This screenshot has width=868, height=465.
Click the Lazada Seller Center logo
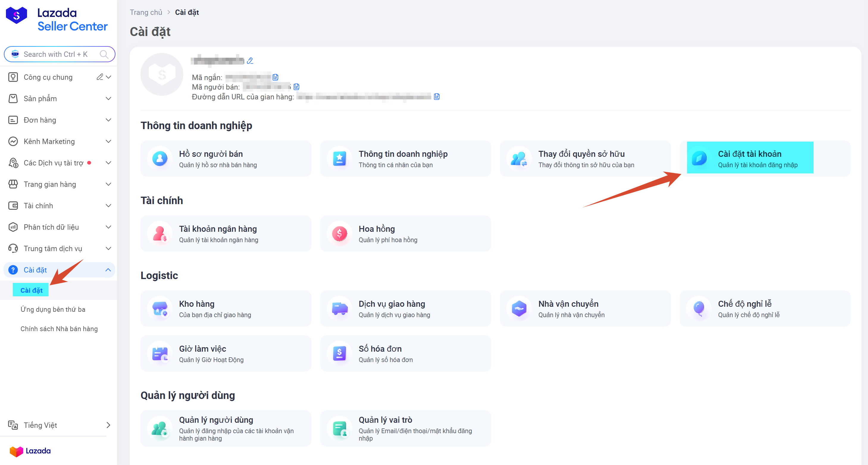[x=57, y=19]
